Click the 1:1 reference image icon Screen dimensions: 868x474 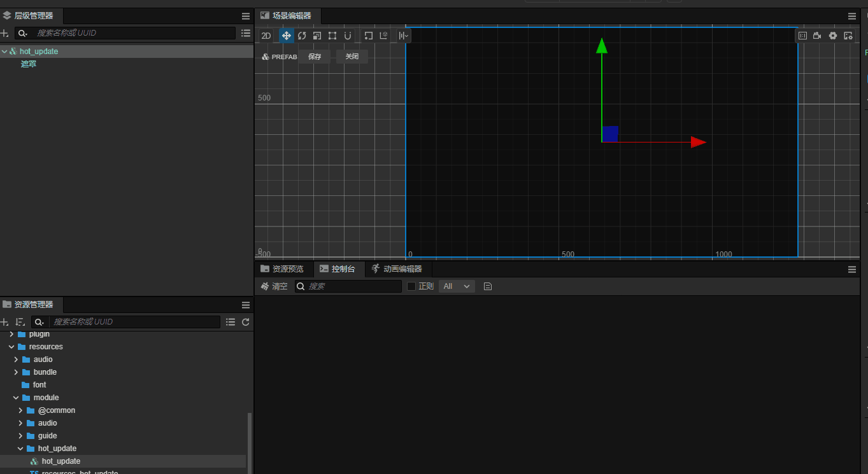tap(802, 36)
